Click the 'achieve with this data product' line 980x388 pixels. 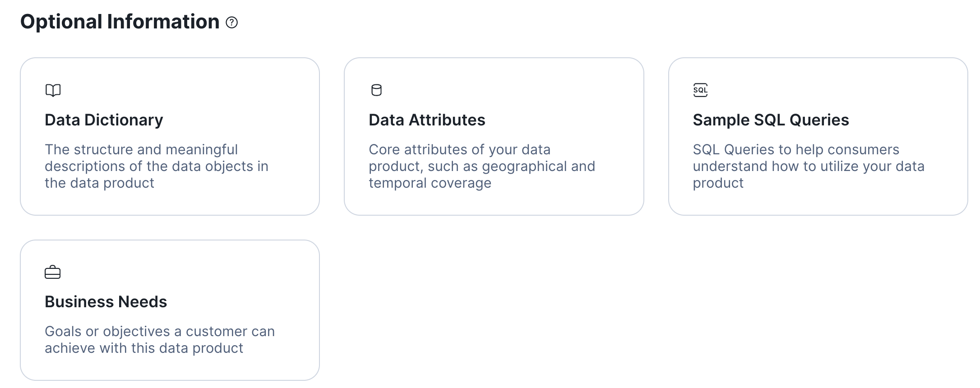pos(143,348)
